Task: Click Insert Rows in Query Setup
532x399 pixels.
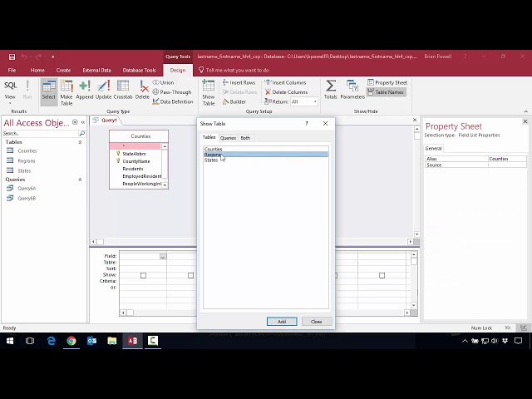Action: click(239, 82)
